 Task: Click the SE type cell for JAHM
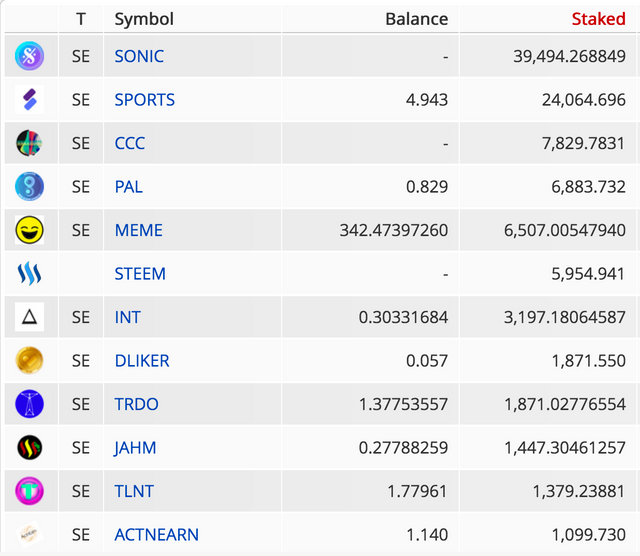(81, 448)
